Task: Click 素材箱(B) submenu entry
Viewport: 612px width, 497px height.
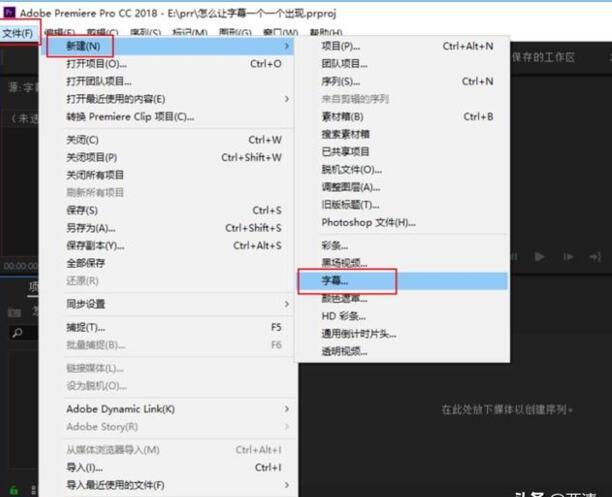Action: [403, 116]
